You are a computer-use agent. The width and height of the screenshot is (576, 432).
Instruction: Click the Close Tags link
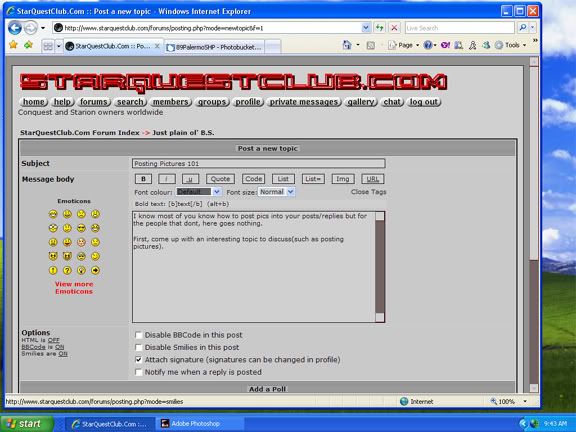click(x=368, y=192)
